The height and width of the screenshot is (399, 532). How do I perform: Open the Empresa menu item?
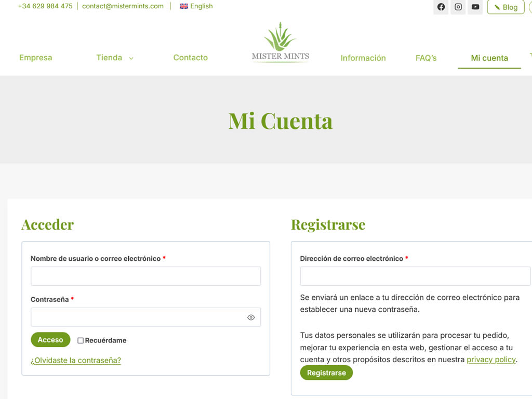tap(35, 58)
